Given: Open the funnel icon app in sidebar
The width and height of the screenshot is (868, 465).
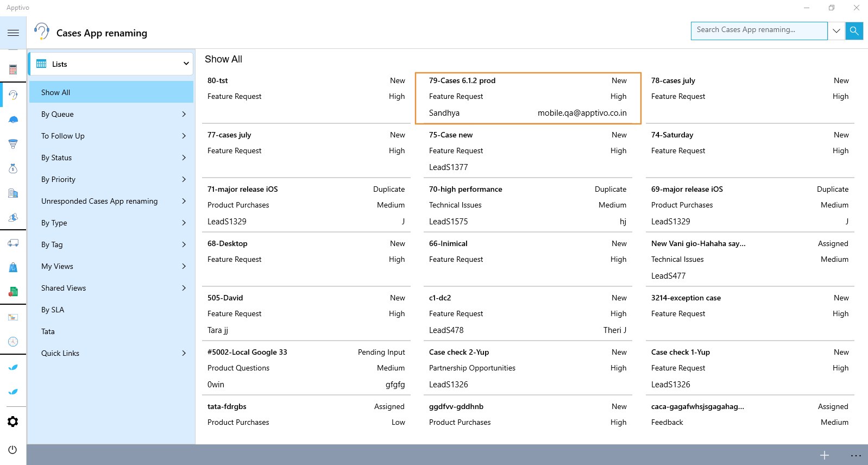Looking at the screenshot, I should coord(13,144).
